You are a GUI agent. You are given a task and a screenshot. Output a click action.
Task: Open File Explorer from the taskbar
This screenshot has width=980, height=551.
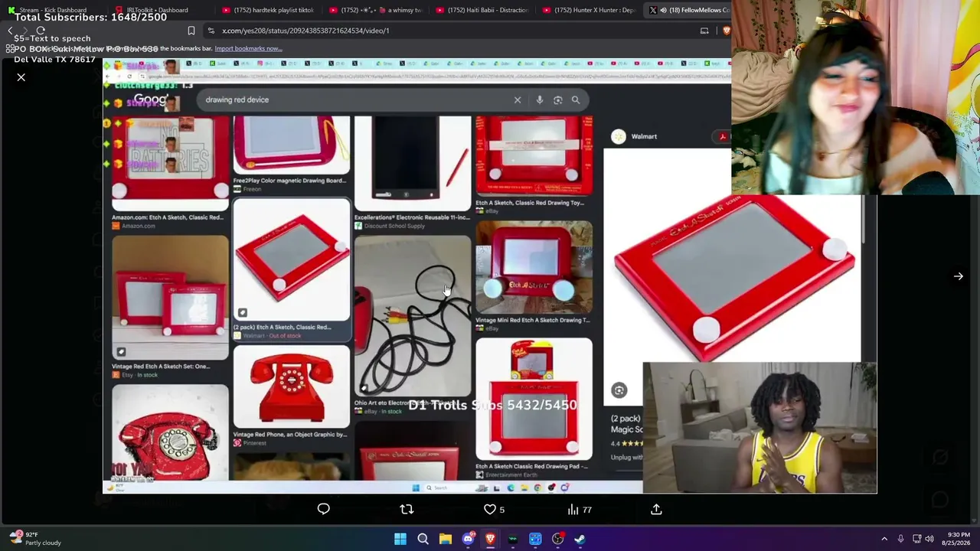[446, 539]
